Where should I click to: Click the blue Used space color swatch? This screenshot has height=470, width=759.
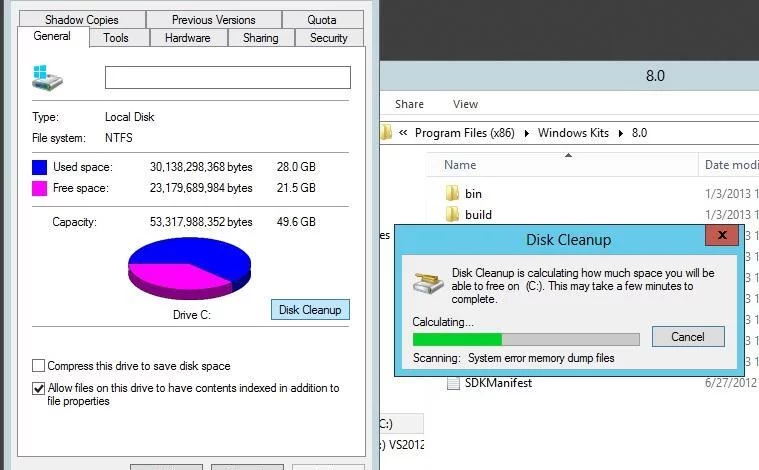point(39,167)
